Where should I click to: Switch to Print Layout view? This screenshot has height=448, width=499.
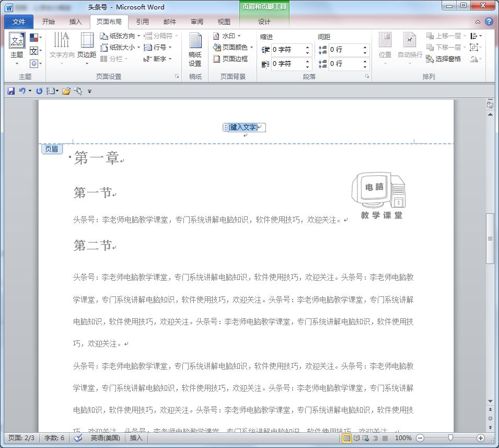(346, 438)
